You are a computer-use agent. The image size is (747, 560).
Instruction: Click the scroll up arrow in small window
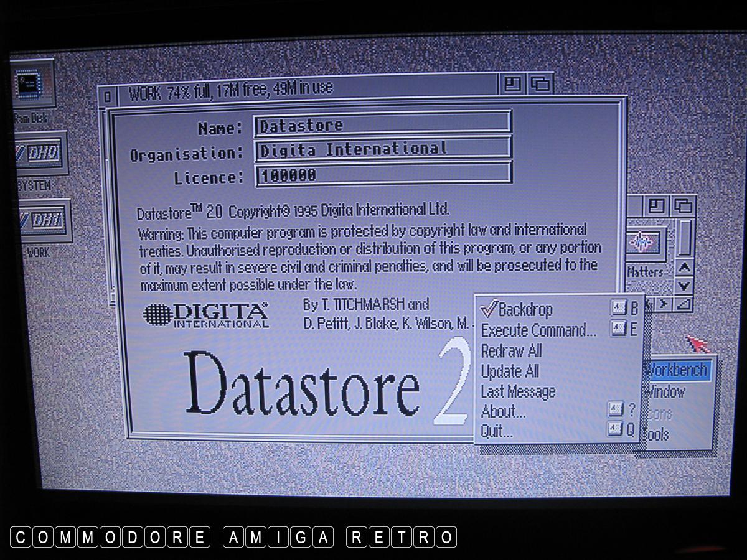tap(684, 268)
